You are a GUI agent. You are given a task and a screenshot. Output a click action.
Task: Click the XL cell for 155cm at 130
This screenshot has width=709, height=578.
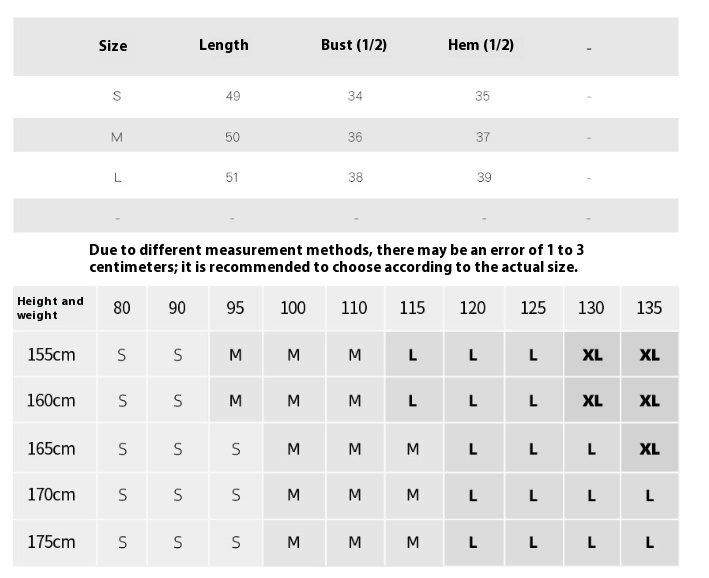pyautogui.click(x=592, y=355)
